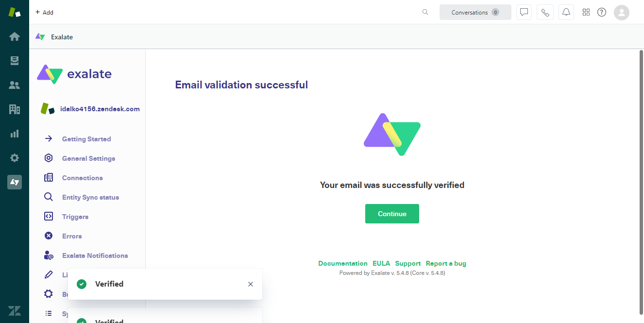Open the chat bubble icon

click(x=524, y=12)
